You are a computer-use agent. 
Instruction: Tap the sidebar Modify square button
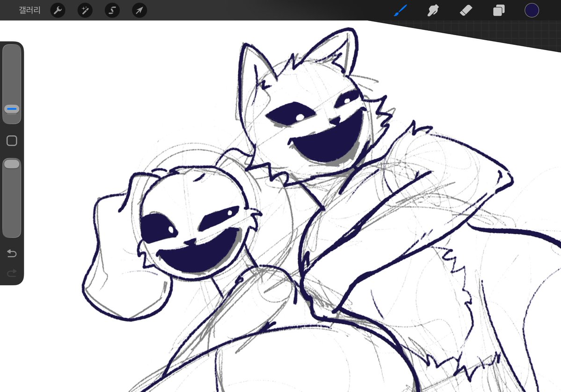pyautogui.click(x=12, y=140)
